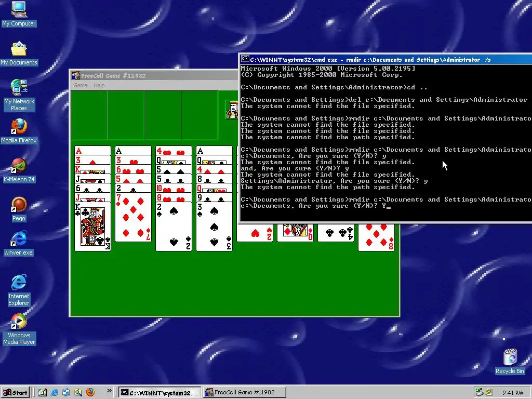
Task: Open the My Computer desktop icon
Action: pos(19,14)
